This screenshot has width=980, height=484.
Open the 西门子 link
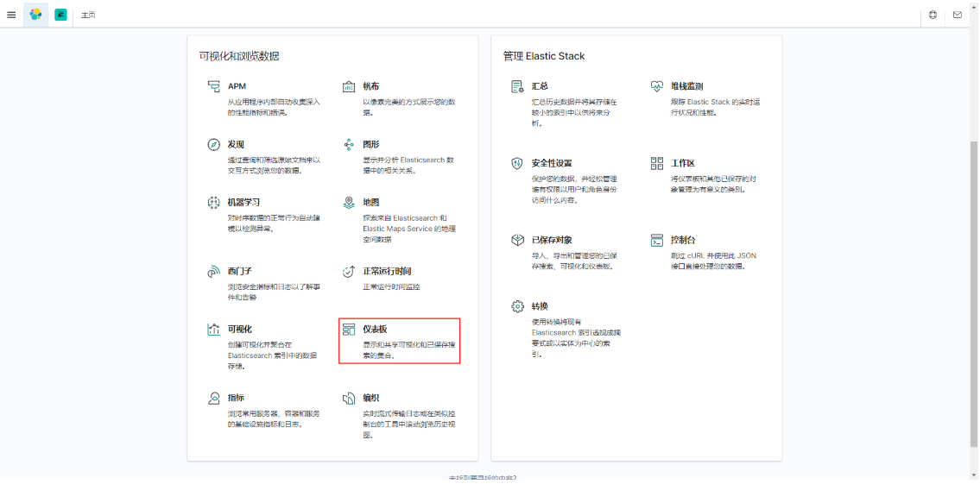coord(239,271)
